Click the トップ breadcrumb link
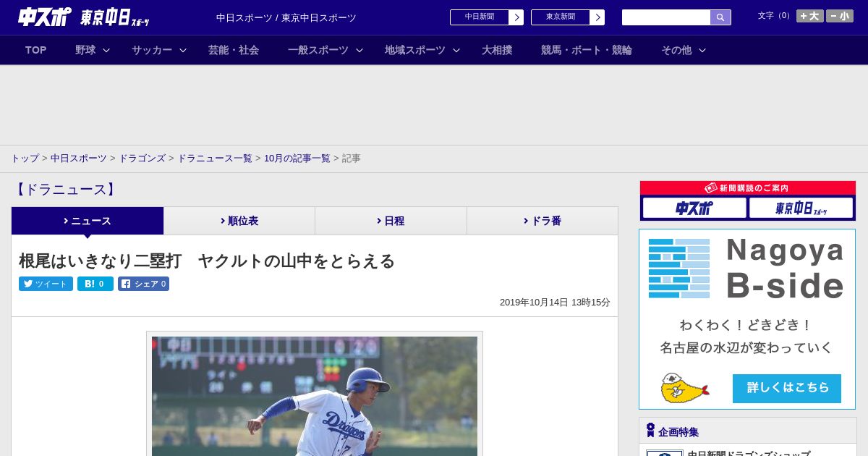This screenshot has height=456, width=868. point(25,159)
